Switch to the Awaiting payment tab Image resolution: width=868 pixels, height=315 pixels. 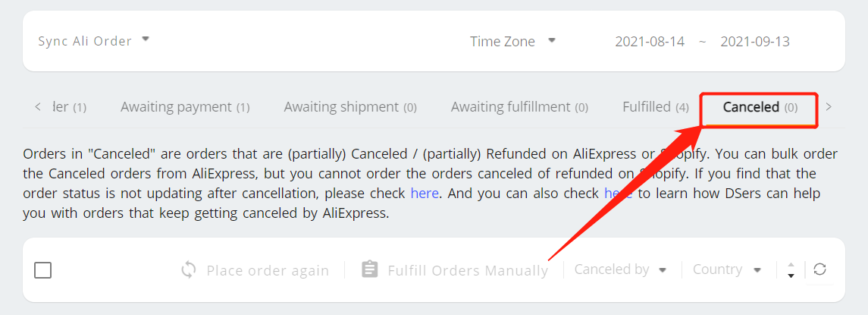[x=185, y=107]
